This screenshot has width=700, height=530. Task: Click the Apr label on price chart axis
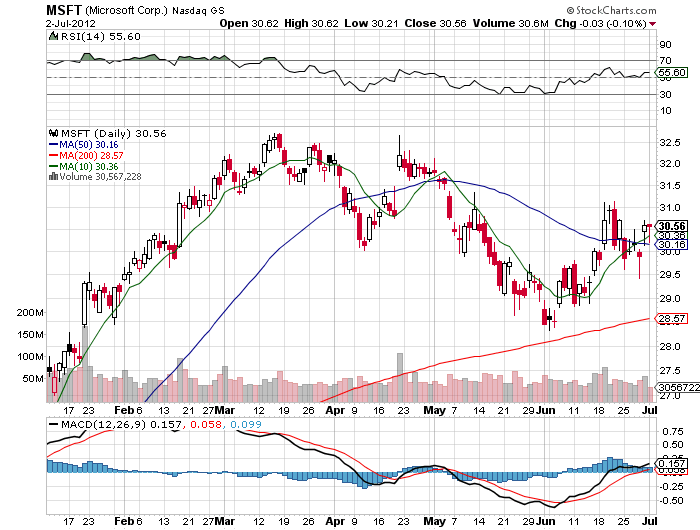tap(335, 410)
